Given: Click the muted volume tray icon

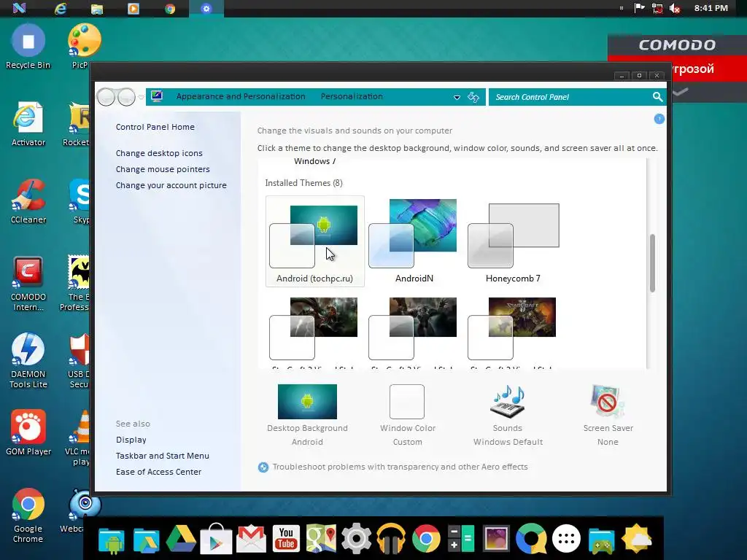Looking at the screenshot, I should tap(675, 8).
